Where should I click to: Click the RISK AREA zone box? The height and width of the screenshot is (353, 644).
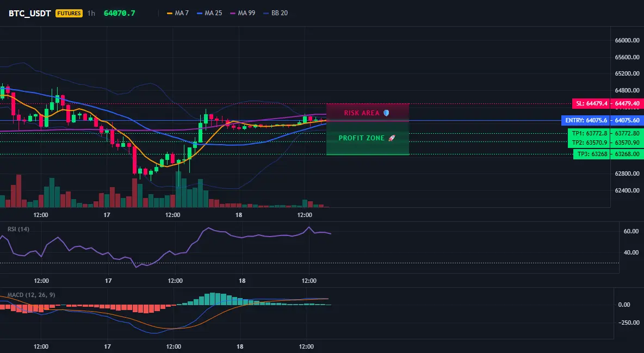pos(368,112)
